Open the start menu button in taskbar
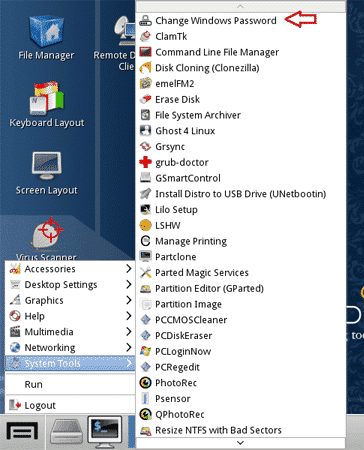 pyautogui.click(x=23, y=432)
